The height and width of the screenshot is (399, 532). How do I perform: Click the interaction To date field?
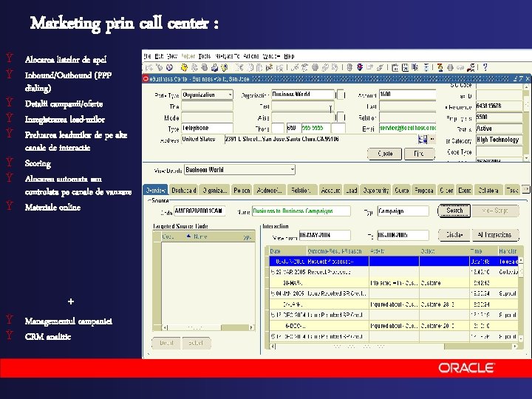(403, 235)
